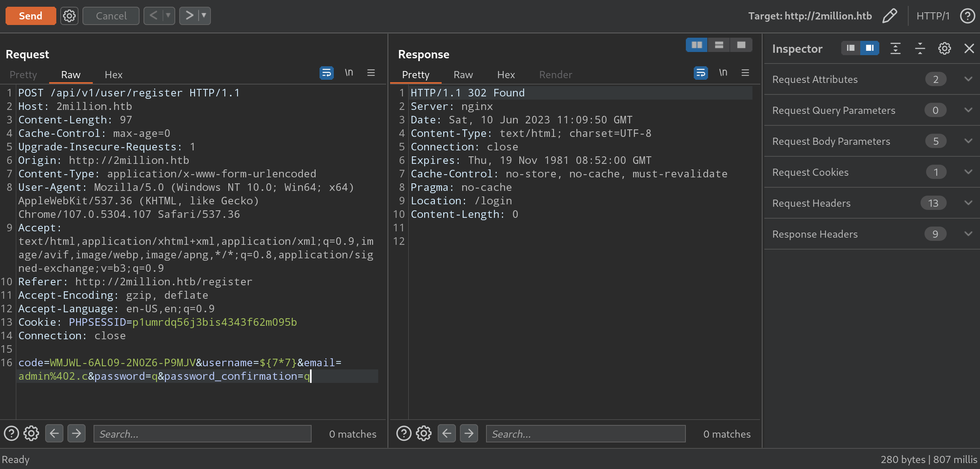This screenshot has width=980, height=469.
Task: Click the invite code WMJWL-6AL09-2N0Z6-P9MJV
Action: point(123,363)
